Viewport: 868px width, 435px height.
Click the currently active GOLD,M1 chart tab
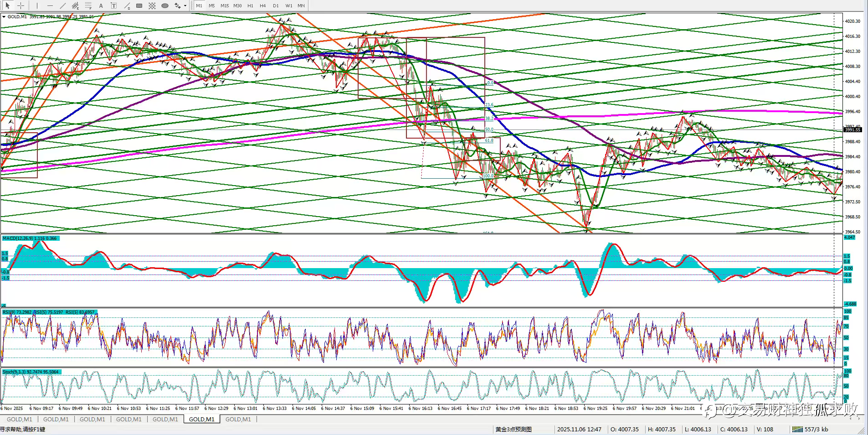point(202,419)
